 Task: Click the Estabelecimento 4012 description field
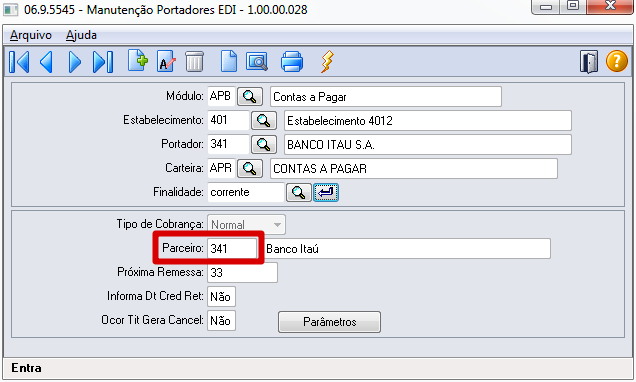428,120
